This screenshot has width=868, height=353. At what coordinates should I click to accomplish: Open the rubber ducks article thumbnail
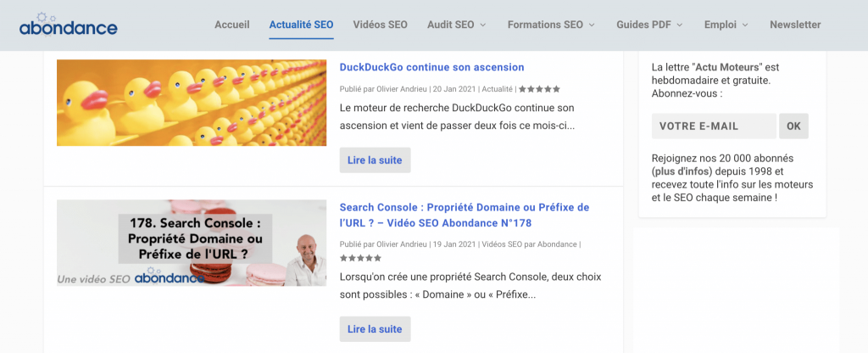[192, 103]
